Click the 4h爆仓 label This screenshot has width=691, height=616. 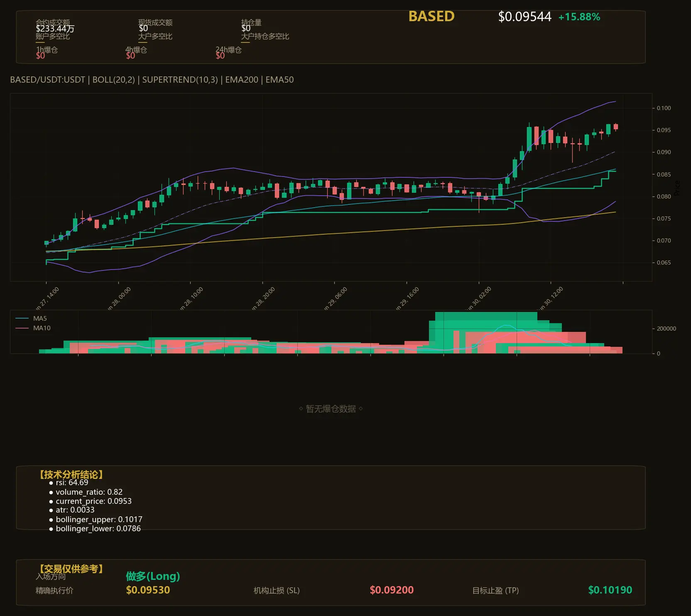click(136, 50)
